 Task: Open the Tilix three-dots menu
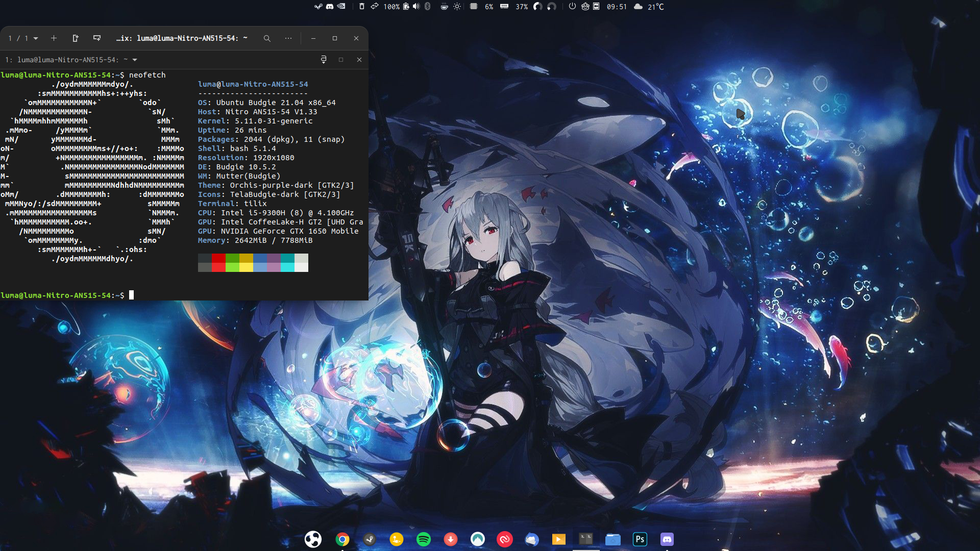[288, 38]
